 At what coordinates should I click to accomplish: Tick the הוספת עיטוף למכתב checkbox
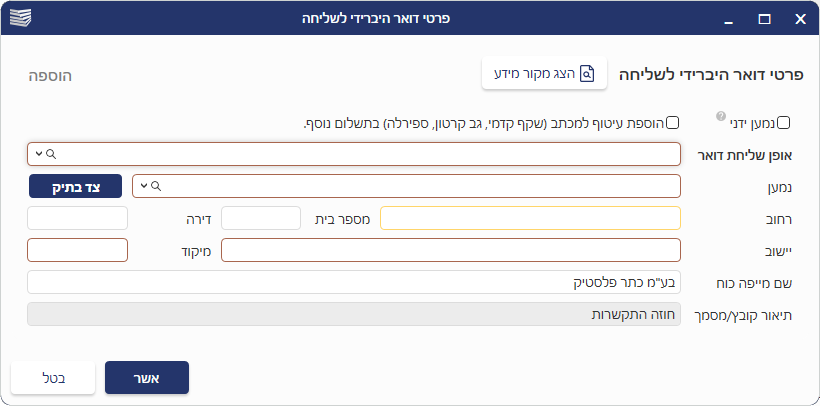(673, 123)
